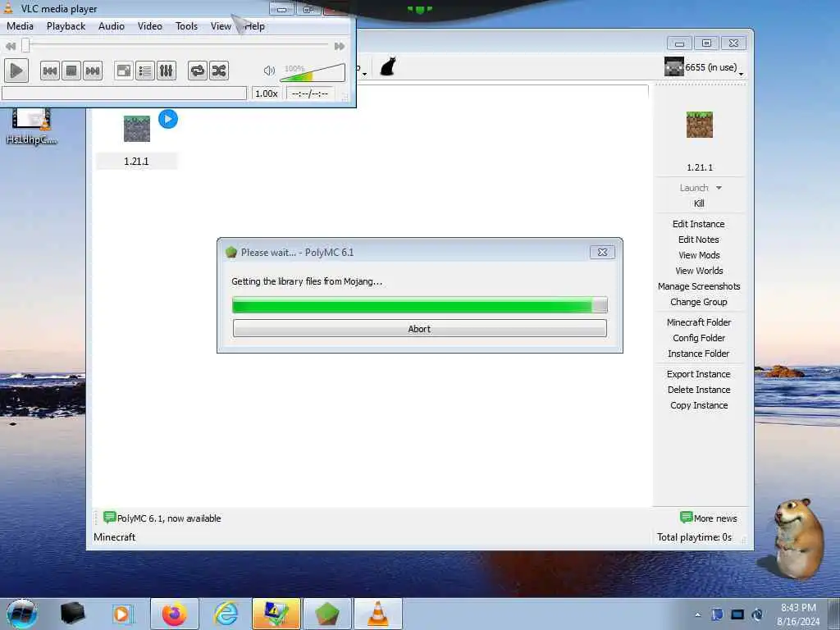Switch to VLC taskbar cone icon
The height and width of the screenshot is (630, 840).
tap(377, 614)
